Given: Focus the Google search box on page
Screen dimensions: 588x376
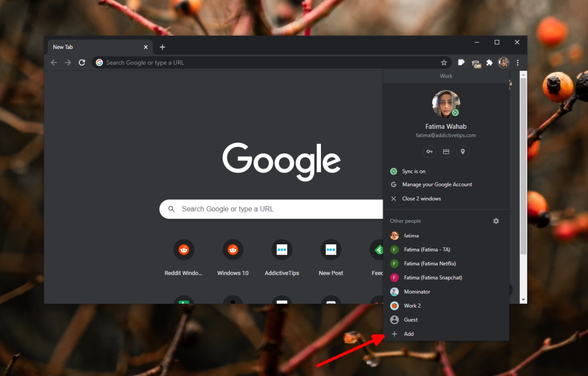Looking at the screenshot, I should point(274,209).
